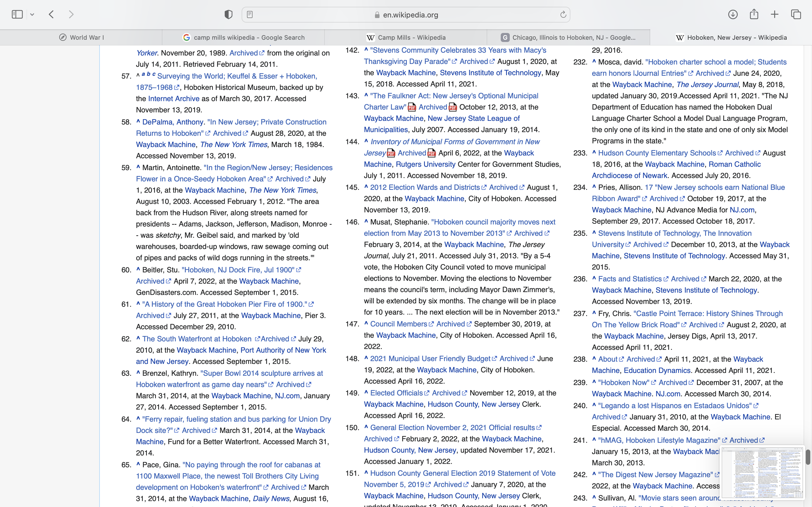Image resolution: width=812 pixels, height=507 pixels.
Task: Click the vertical scrollbar handle
Action: pos(808,457)
